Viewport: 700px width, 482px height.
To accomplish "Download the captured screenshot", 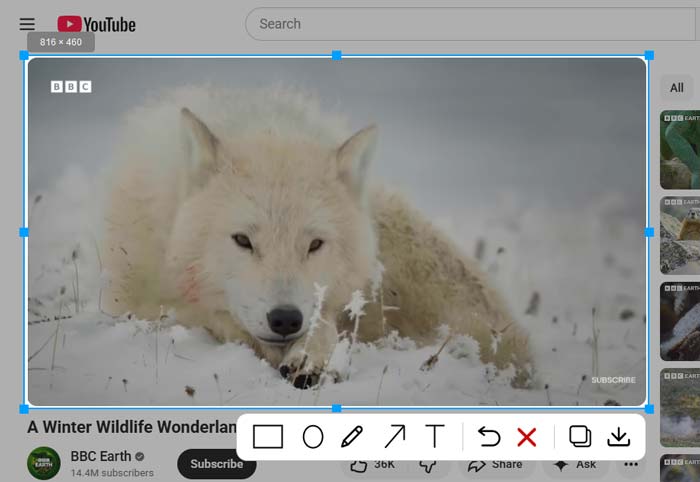I will [618, 436].
